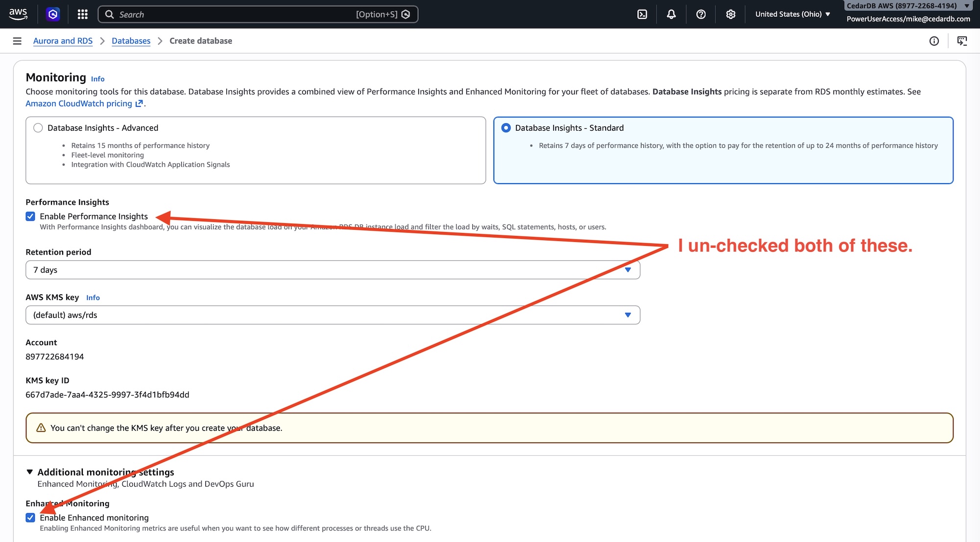Uncheck Enable Performance Insights checkbox
The height and width of the screenshot is (542, 980).
coord(30,216)
